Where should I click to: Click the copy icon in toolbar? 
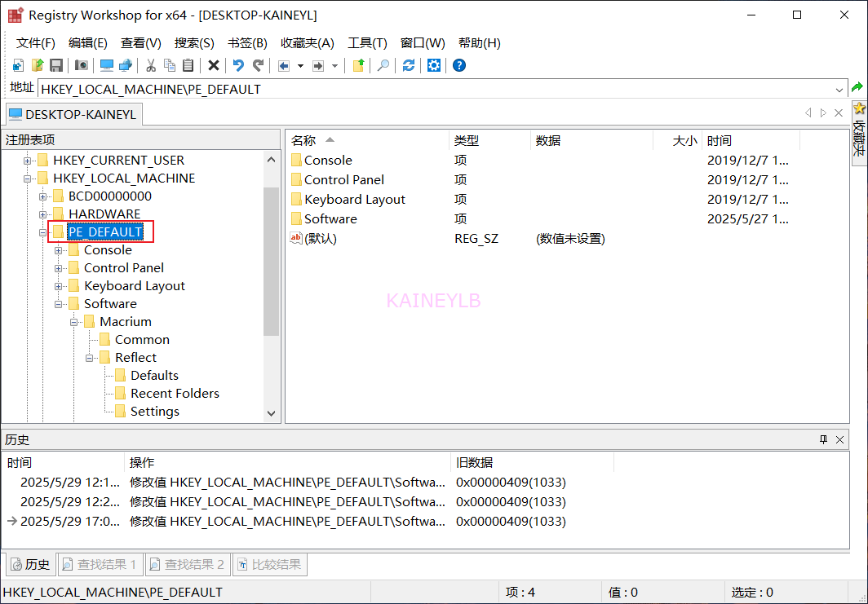[170, 65]
